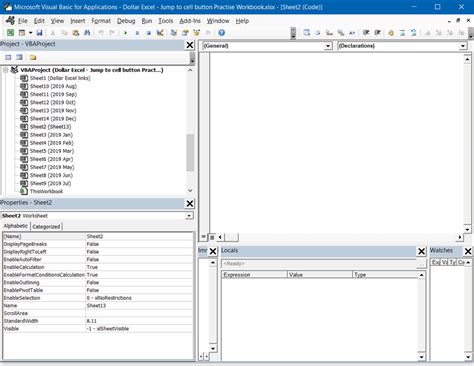Open the (General) object dropdown

328,46
